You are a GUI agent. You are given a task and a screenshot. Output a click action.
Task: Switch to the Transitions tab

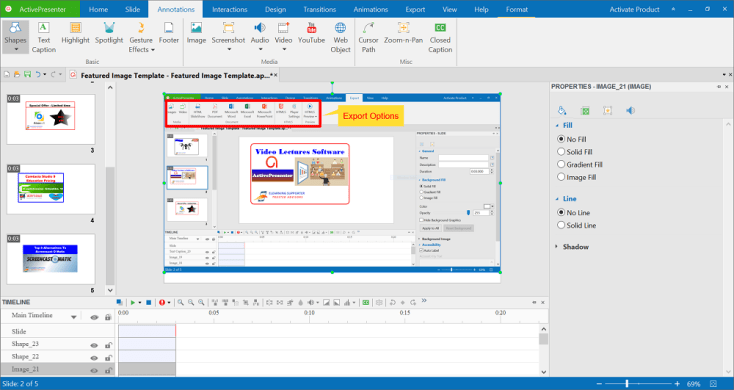tap(320, 9)
